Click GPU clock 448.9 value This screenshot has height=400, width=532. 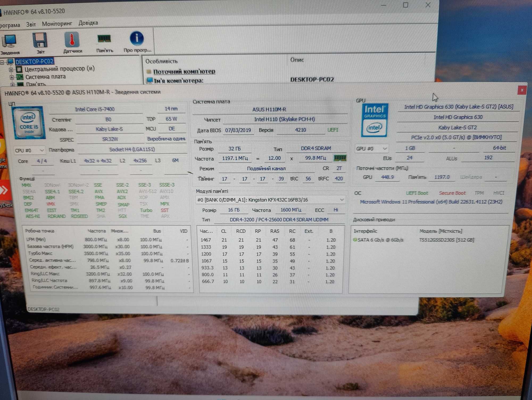point(387,177)
